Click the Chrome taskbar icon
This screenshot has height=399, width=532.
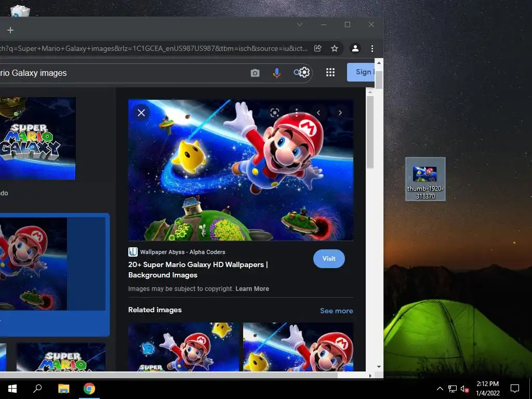[x=89, y=389]
